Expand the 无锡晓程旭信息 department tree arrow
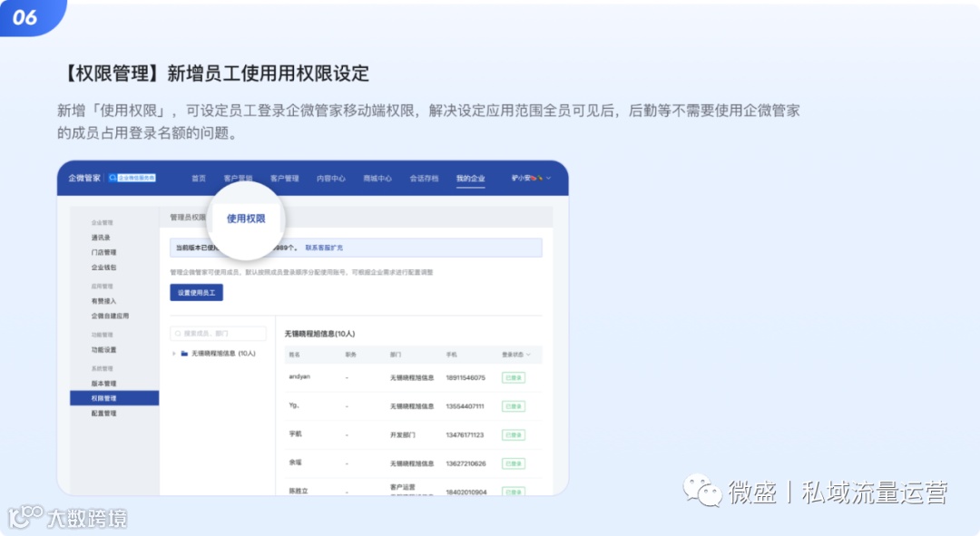The width and height of the screenshot is (980, 536). [173, 354]
